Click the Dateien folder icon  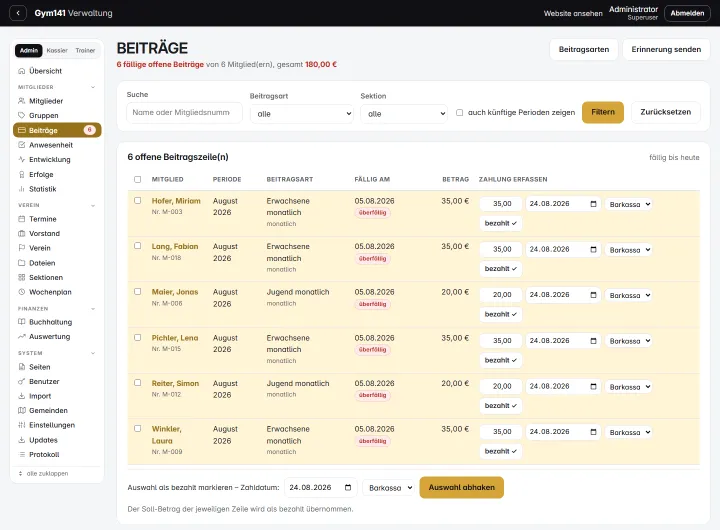coord(21,263)
